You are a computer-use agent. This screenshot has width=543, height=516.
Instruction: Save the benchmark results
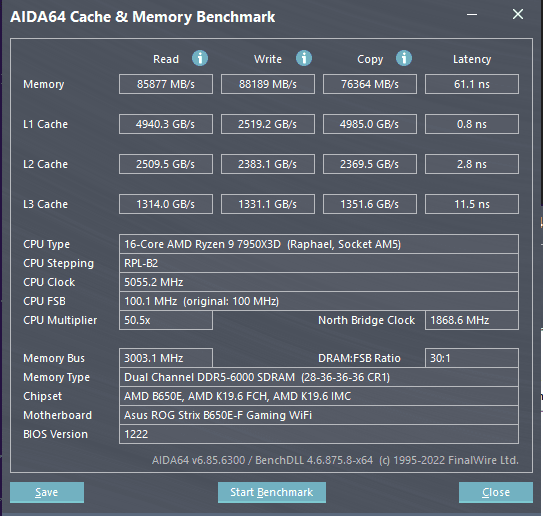pos(47,492)
